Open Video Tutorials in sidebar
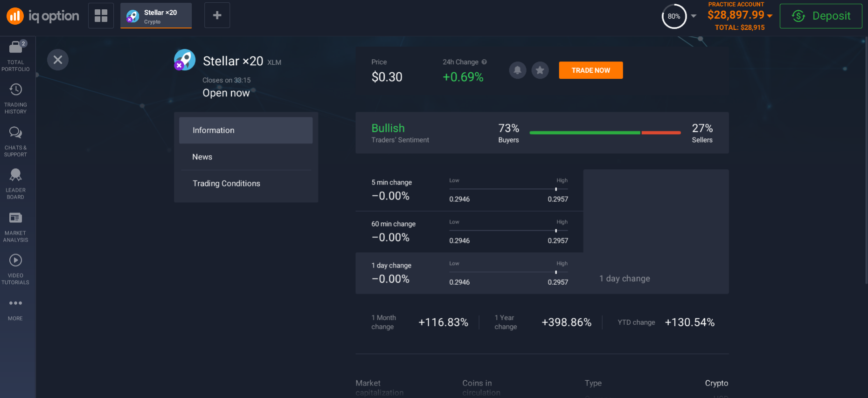Image resolution: width=868 pixels, height=398 pixels. [15, 269]
